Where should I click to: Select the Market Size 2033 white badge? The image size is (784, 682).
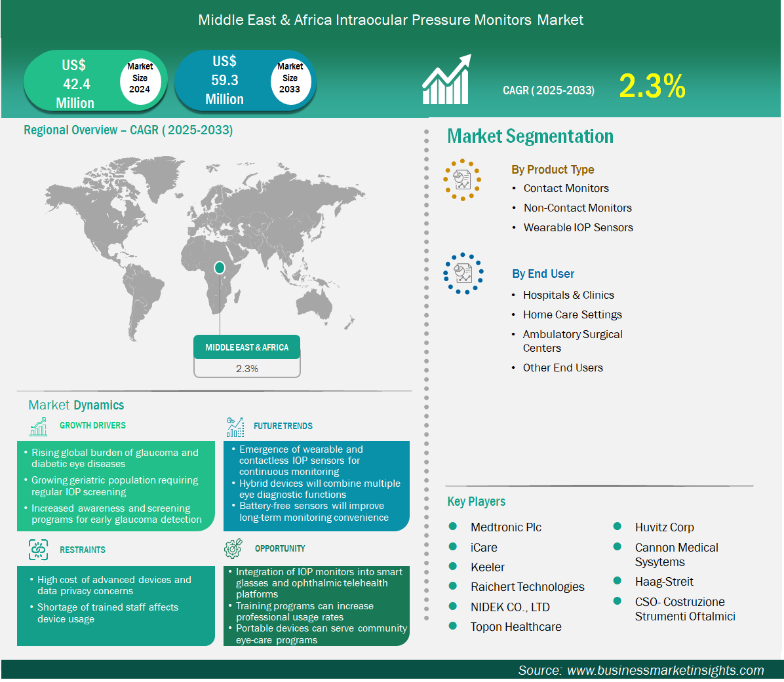(x=290, y=78)
